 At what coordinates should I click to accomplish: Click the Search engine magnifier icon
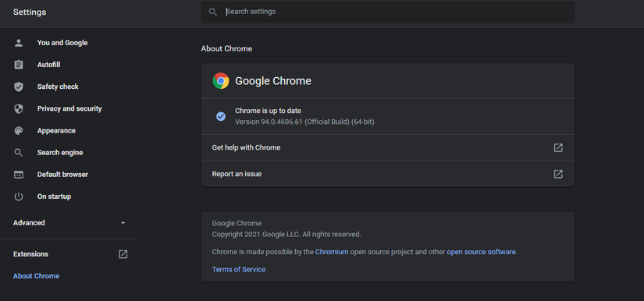(x=19, y=153)
